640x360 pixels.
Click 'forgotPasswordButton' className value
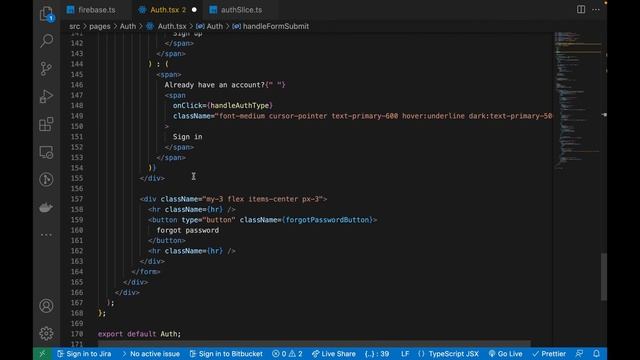[327, 220]
